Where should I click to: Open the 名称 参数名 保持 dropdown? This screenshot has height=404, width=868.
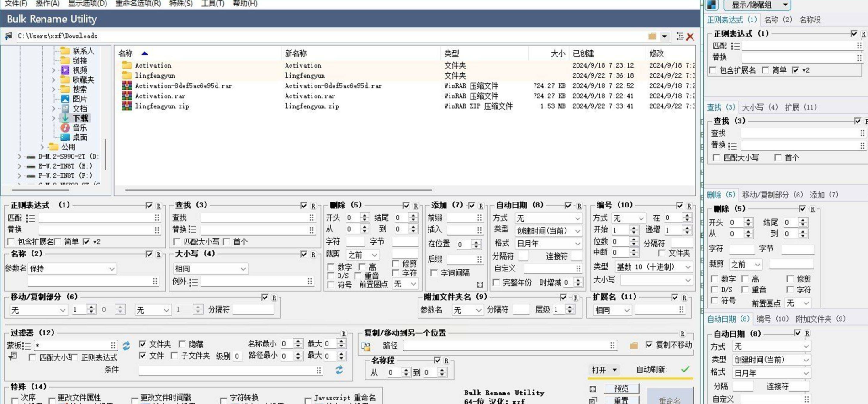[x=72, y=269]
